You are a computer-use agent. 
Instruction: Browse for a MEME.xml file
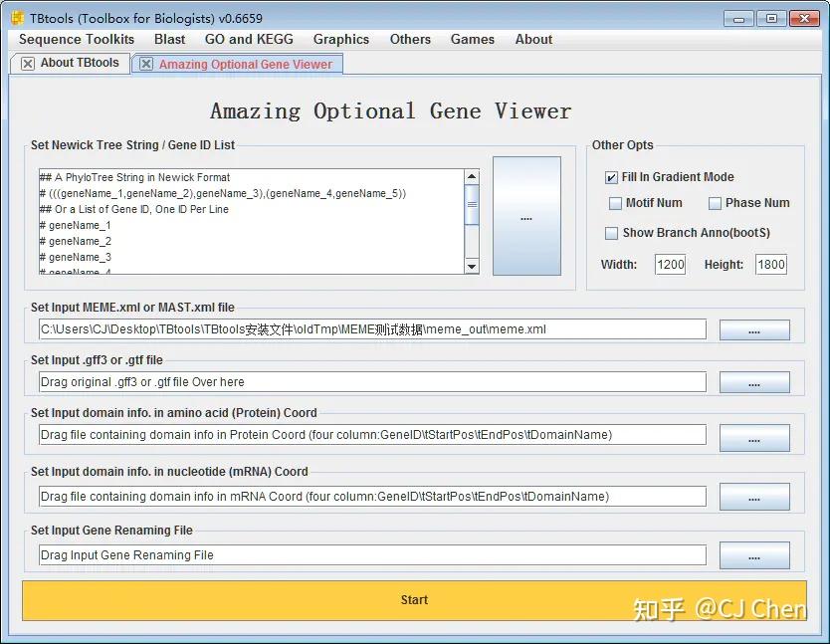pyautogui.click(x=756, y=328)
